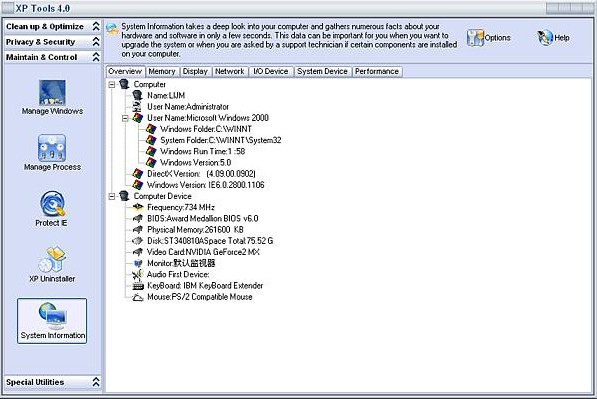Click the disk icon beside ST340810A entry
The width and height of the screenshot is (597, 399).
tap(137, 241)
